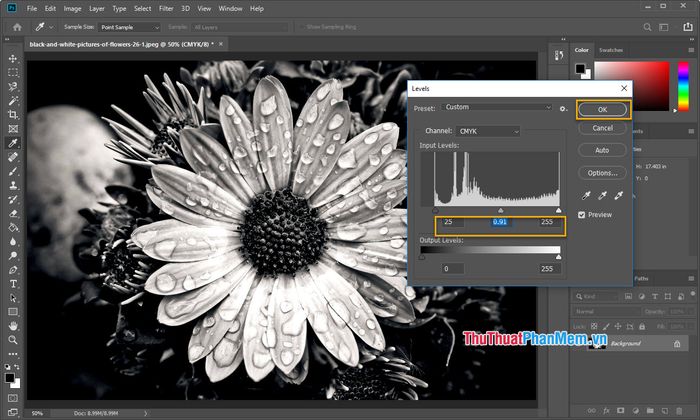Select the Rectangular Marquee tool

(13, 72)
